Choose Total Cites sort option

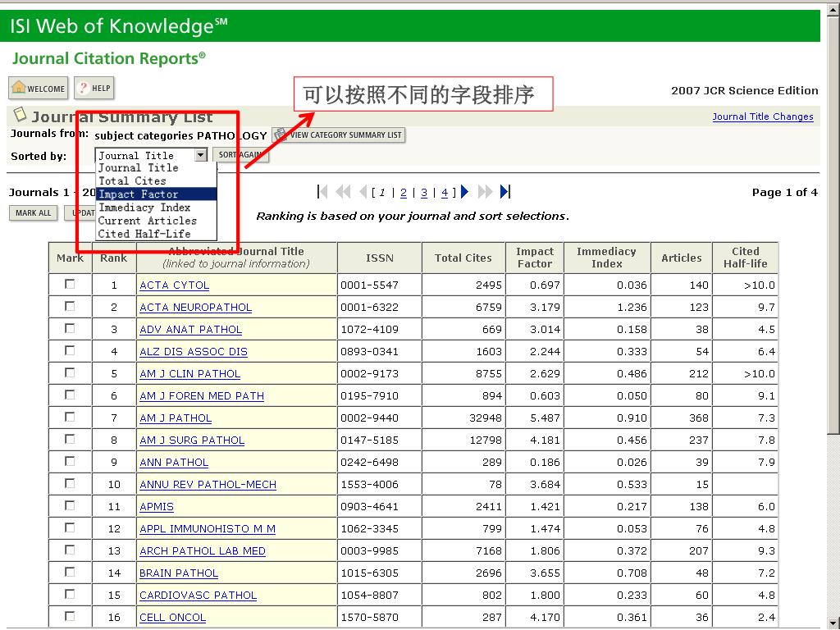(x=156, y=181)
